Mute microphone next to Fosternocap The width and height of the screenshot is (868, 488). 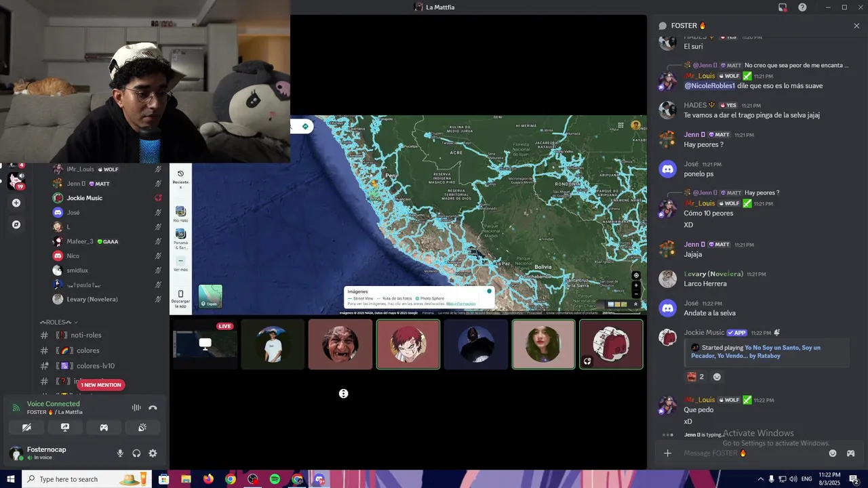coord(120,453)
